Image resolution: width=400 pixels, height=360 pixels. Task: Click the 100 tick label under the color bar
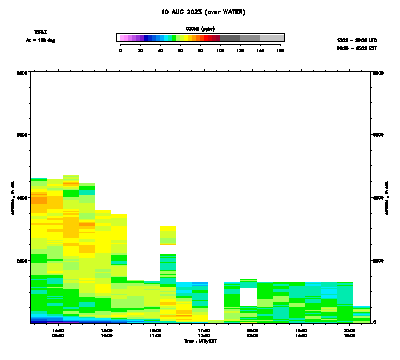(220, 50)
